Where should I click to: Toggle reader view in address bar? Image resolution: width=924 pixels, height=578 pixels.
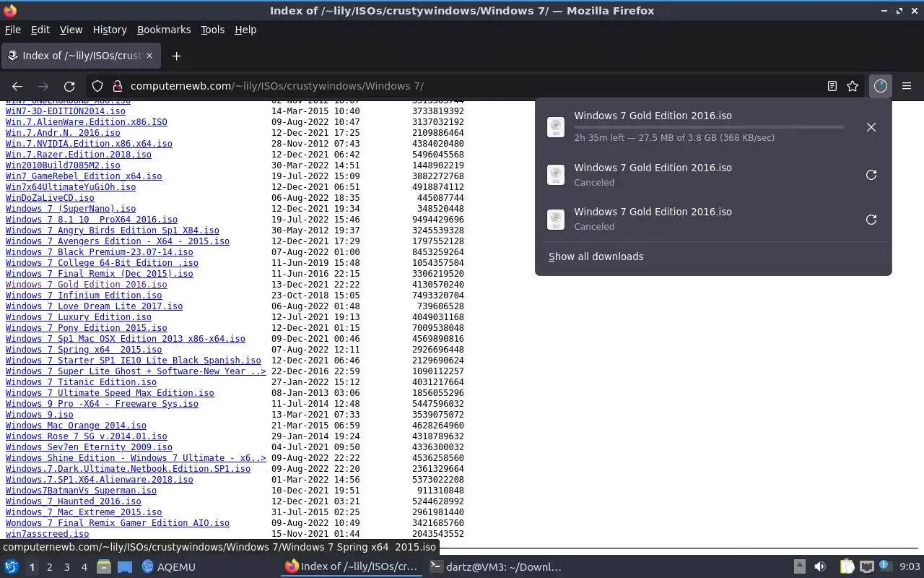(x=832, y=86)
